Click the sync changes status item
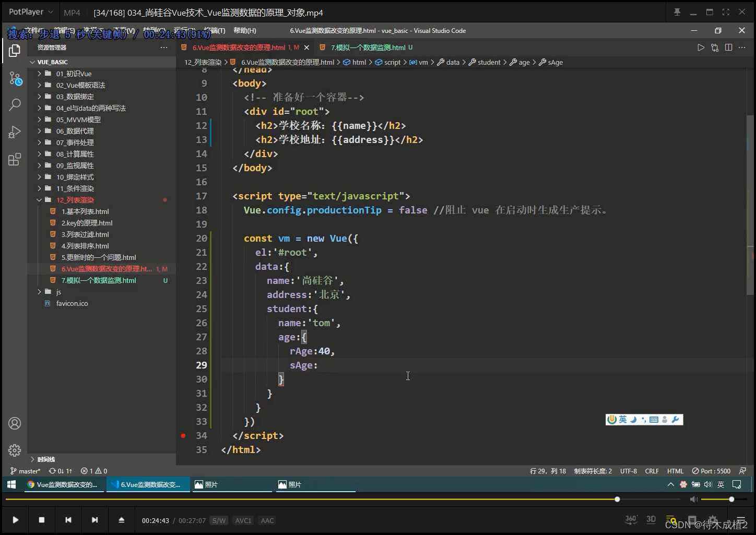This screenshot has width=756, height=535. pyautogui.click(x=61, y=471)
